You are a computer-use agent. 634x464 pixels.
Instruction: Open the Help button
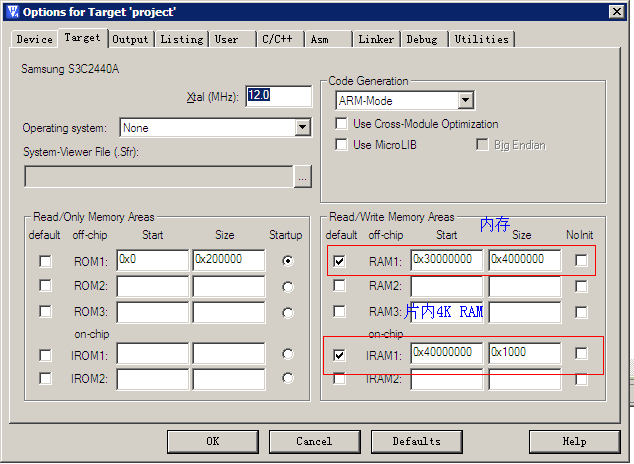click(575, 441)
